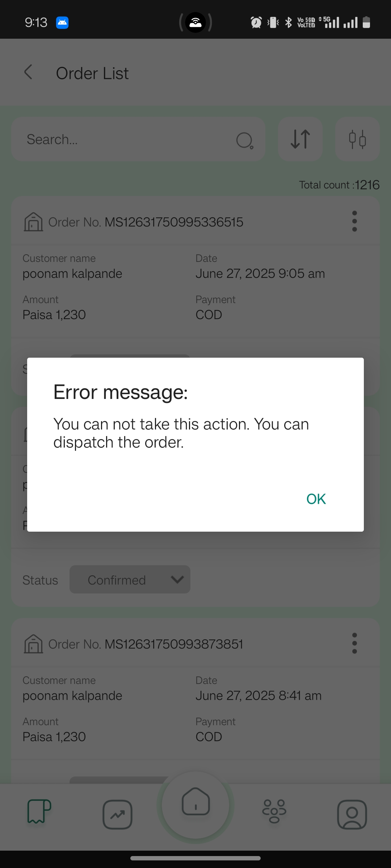The width and height of the screenshot is (391, 868).
Task: Open the customers group tab
Action: click(274, 811)
